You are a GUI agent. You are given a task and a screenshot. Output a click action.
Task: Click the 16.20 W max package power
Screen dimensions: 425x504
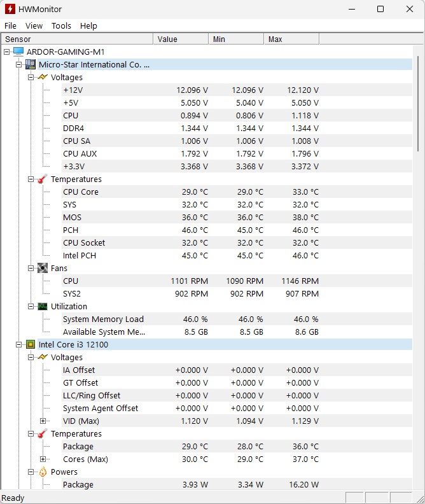[304, 485]
